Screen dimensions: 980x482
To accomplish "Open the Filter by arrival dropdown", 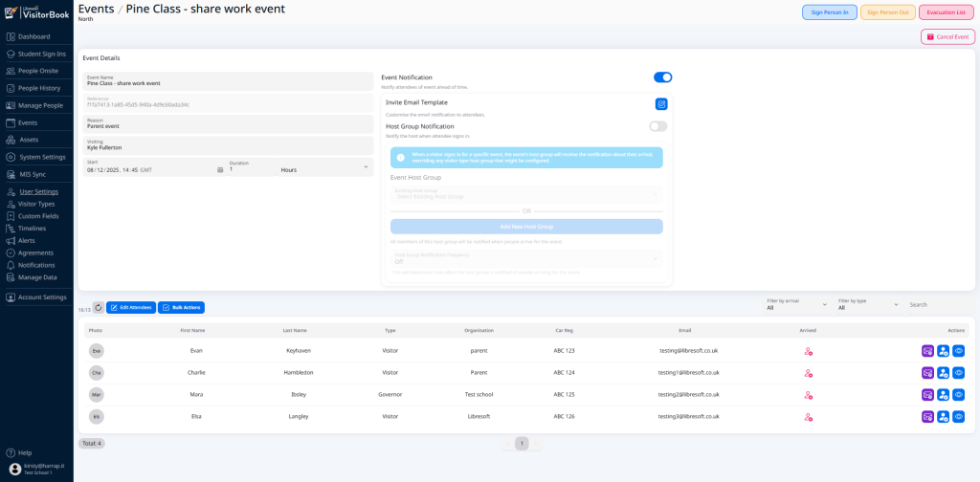I will [795, 304].
